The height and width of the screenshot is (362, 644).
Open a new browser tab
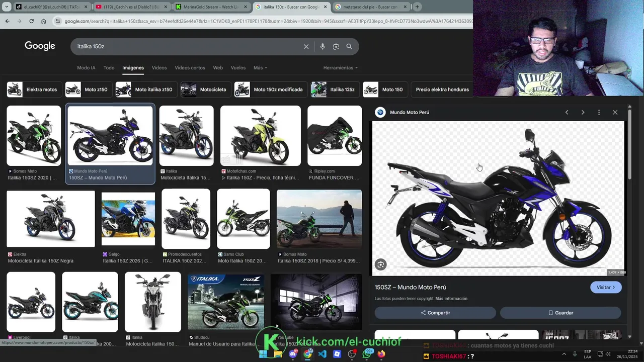417,7
